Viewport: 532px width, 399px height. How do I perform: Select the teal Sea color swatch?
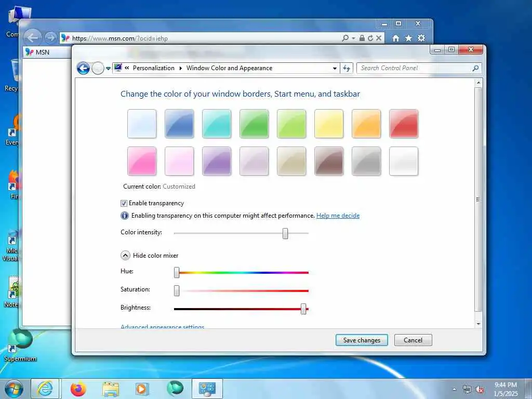coord(217,124)
